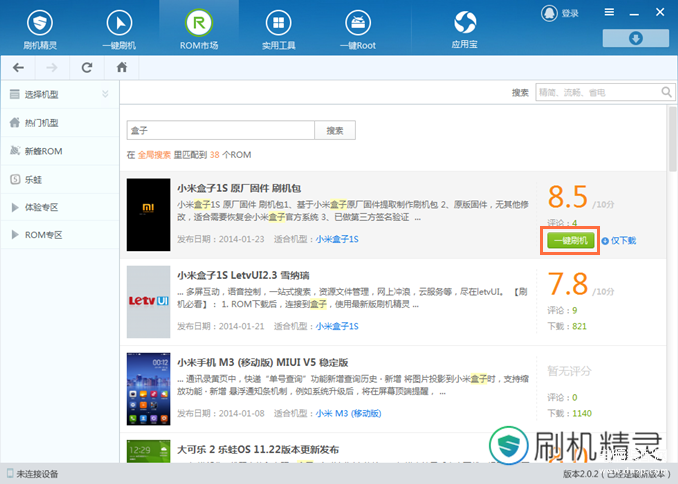
Task: Click 发布日期：2014-01-23 text
Action: pyautogui.click(x=221, y=239)
